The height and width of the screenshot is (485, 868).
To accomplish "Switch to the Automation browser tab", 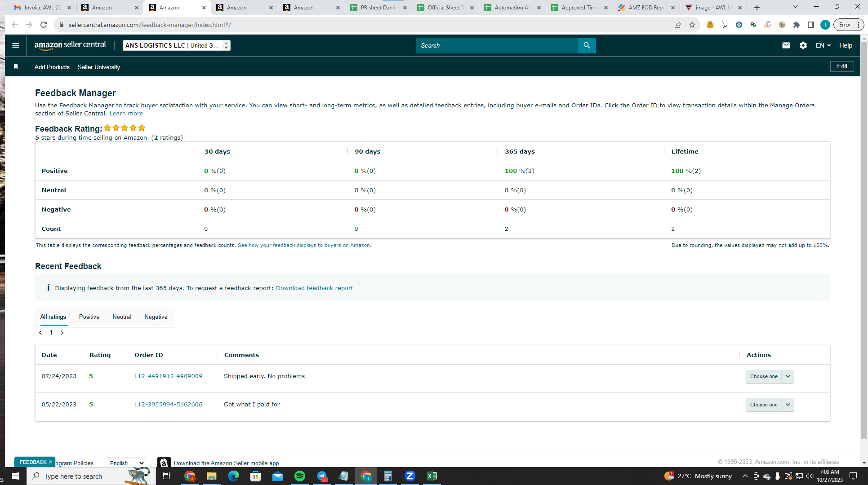I will [x=512, y=8].
